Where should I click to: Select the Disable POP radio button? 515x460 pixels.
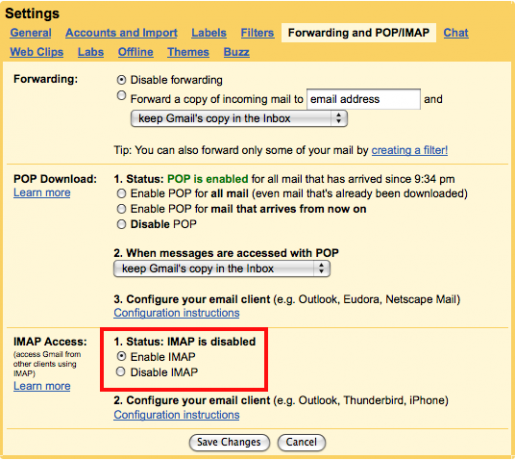tap(121, 224)
